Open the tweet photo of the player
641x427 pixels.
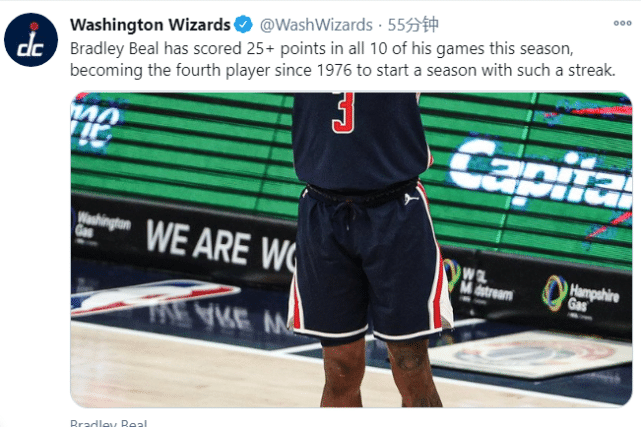(351, 250)
